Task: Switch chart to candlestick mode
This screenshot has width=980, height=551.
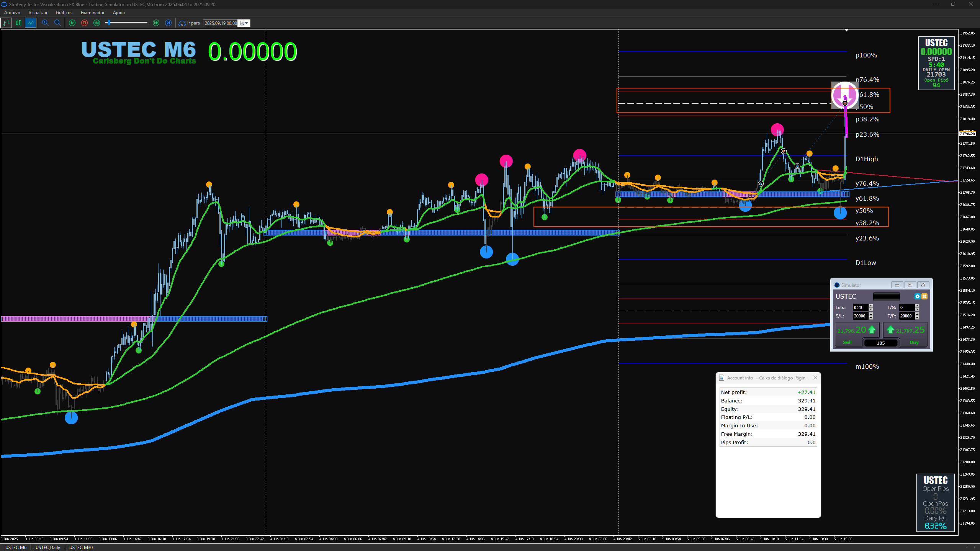Action: [x=18, y=23]
